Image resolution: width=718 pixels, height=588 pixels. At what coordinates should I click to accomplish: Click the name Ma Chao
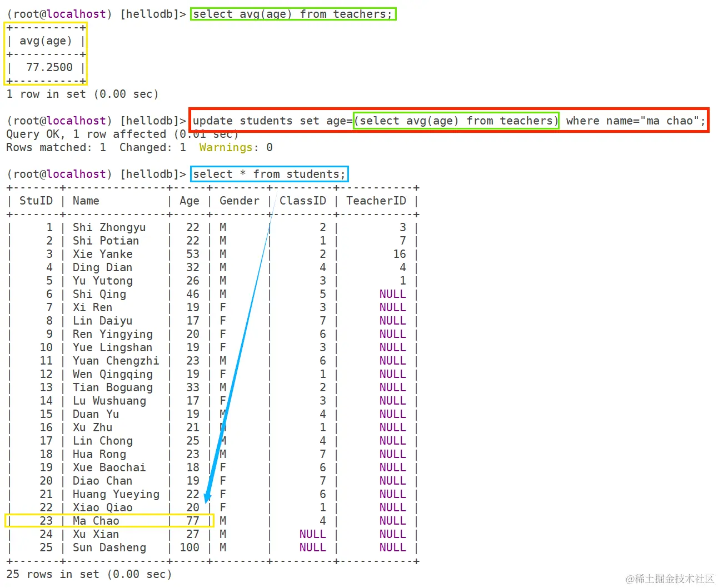(96, 521)
